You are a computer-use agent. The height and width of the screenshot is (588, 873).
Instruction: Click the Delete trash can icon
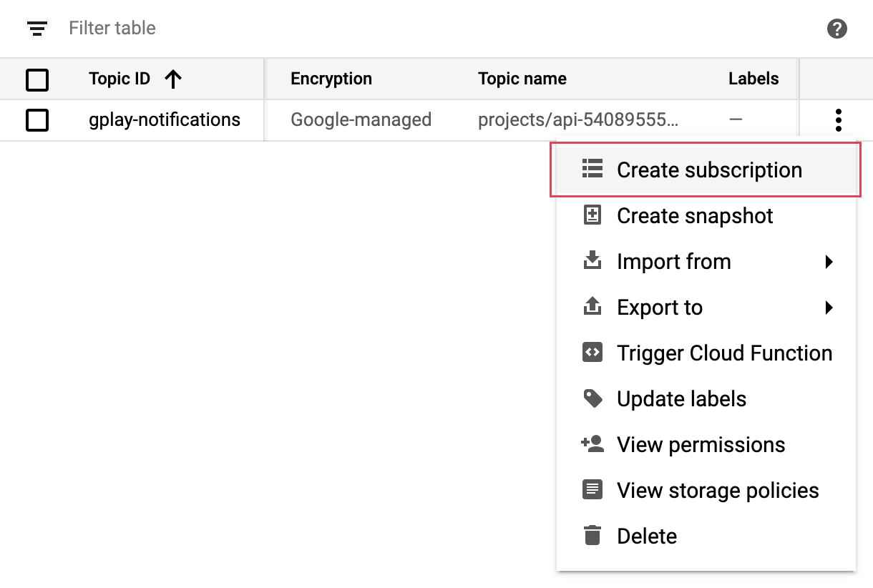pos(592,536)
